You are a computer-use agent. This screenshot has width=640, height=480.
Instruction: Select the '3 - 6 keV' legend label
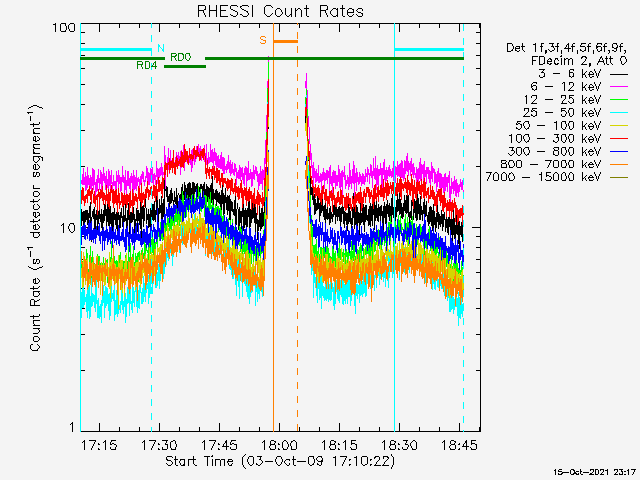coord(569,74)
